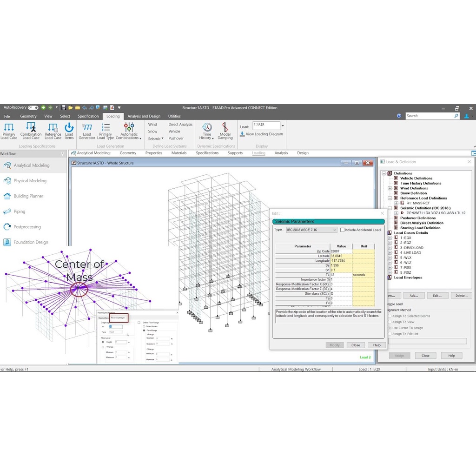This screenshot has height=476, width=476.
Task: Expand the Wind Definitions tree node
Action: [x=390, y=188]
